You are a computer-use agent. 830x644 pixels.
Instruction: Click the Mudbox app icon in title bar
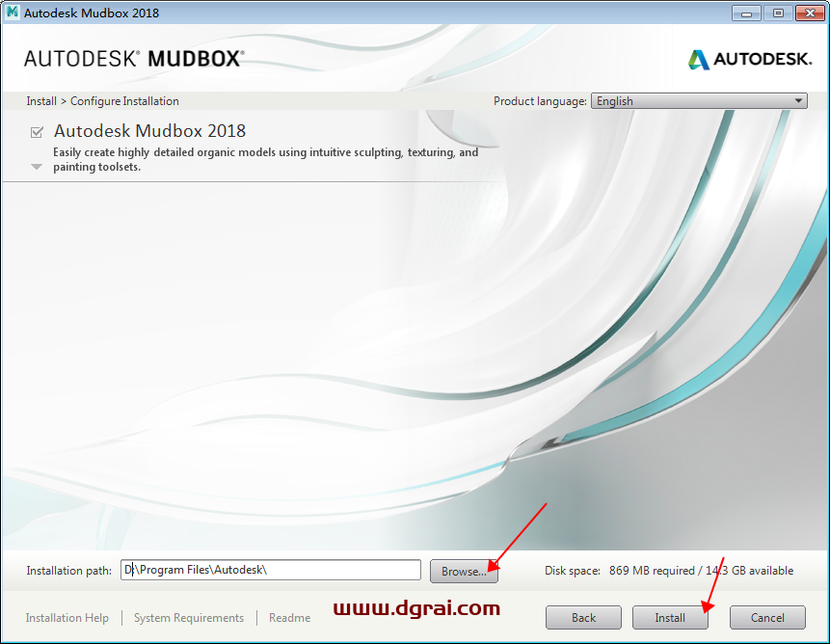(12, 13)
